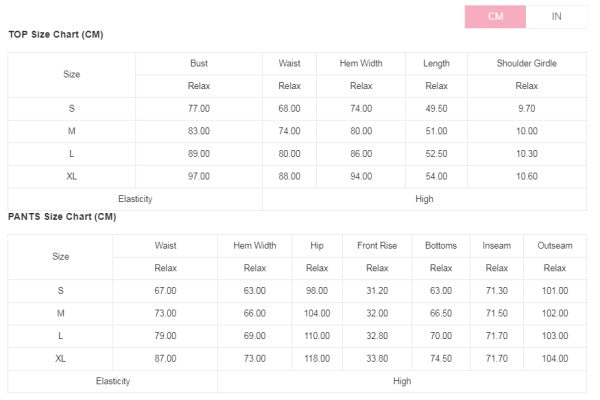
Task: Select size S row in top chart
Action: (x=71, y=108)
